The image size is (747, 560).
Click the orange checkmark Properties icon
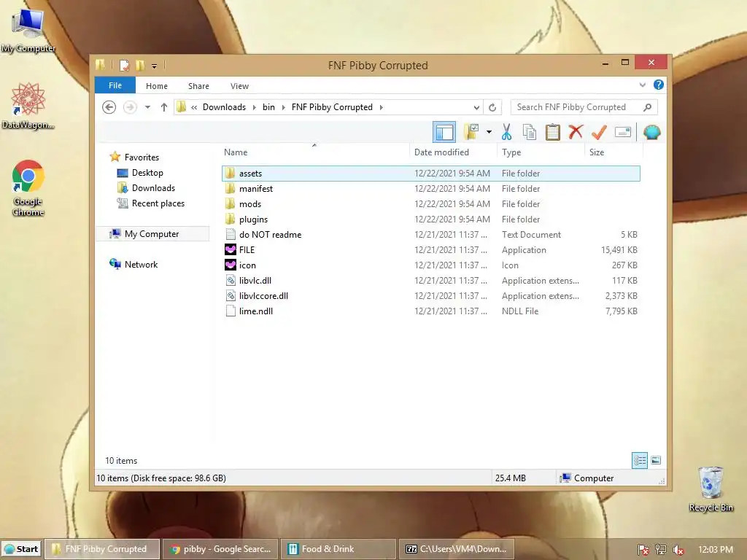coord(599,132)
